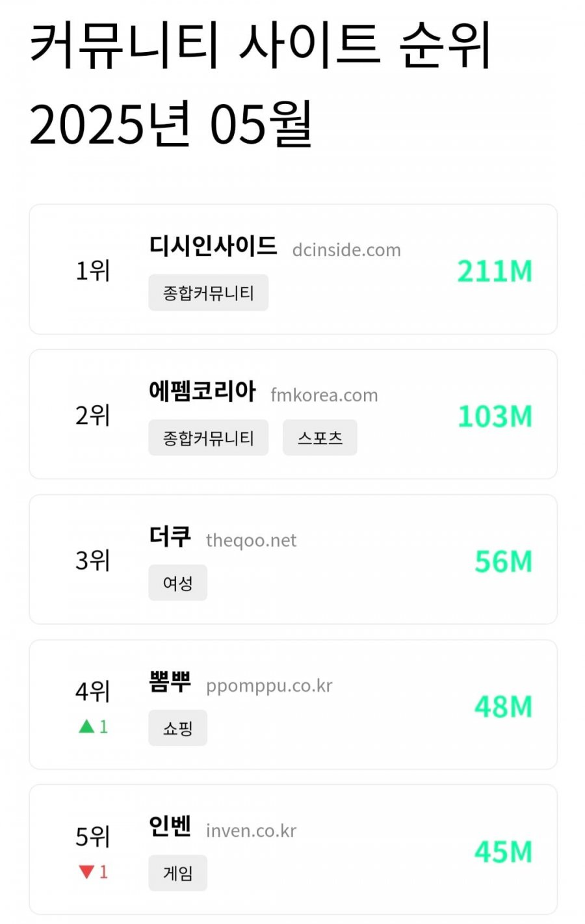Open the 에펨코리아 site name

[202, 391]
